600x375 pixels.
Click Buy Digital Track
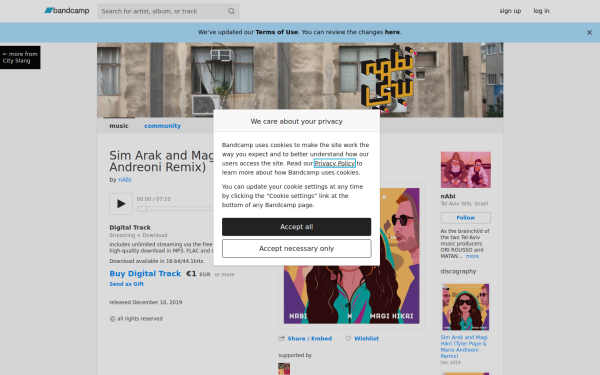click(x=145, y=274)
